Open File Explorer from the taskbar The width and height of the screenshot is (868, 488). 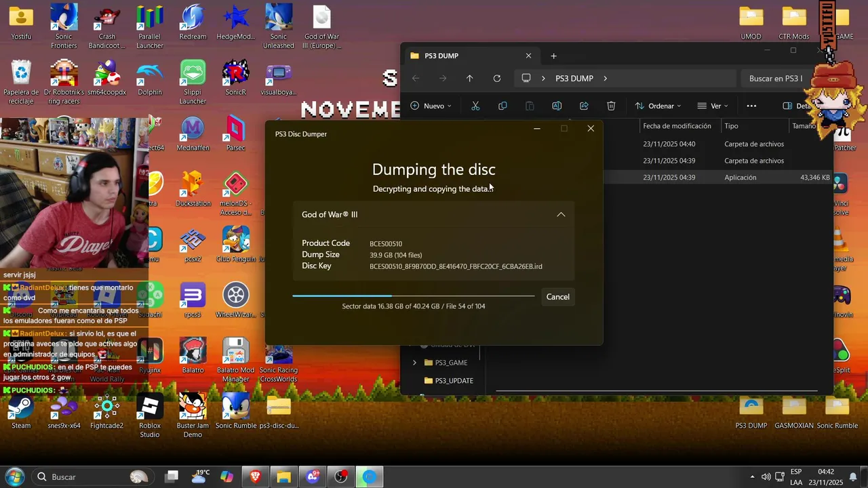[x=283, y=477]
